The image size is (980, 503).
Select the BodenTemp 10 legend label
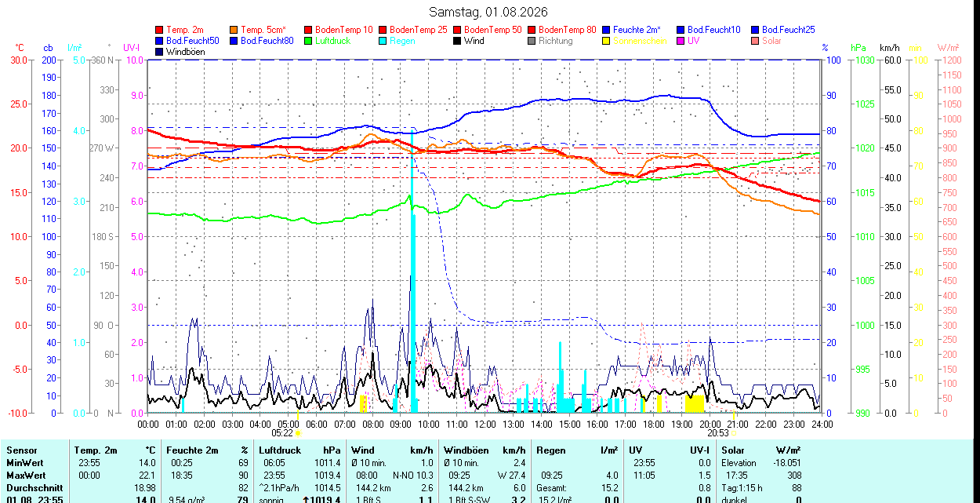pos(344,29)
